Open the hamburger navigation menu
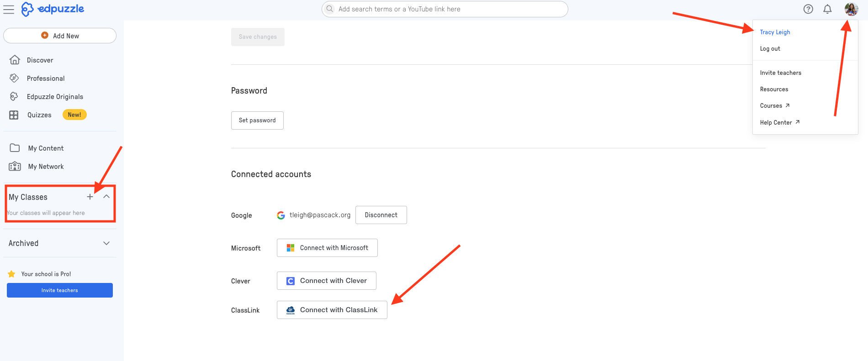 click(x=9, y=9)
